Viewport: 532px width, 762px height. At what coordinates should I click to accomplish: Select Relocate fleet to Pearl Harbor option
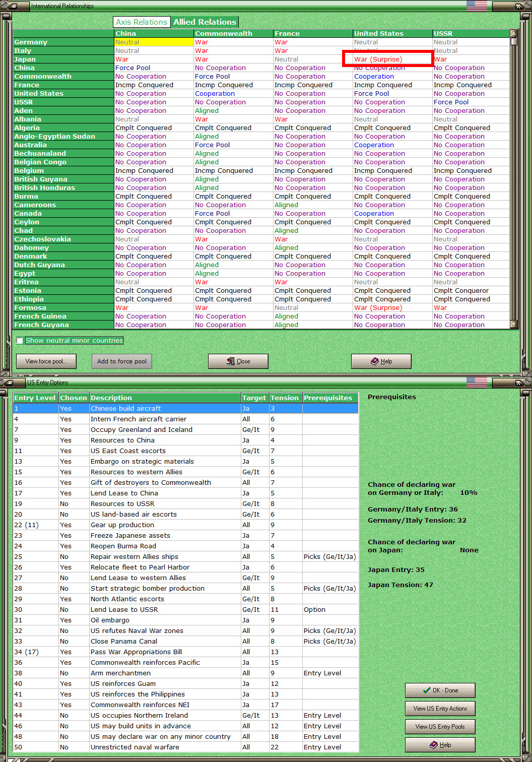(x=185, y=567)
